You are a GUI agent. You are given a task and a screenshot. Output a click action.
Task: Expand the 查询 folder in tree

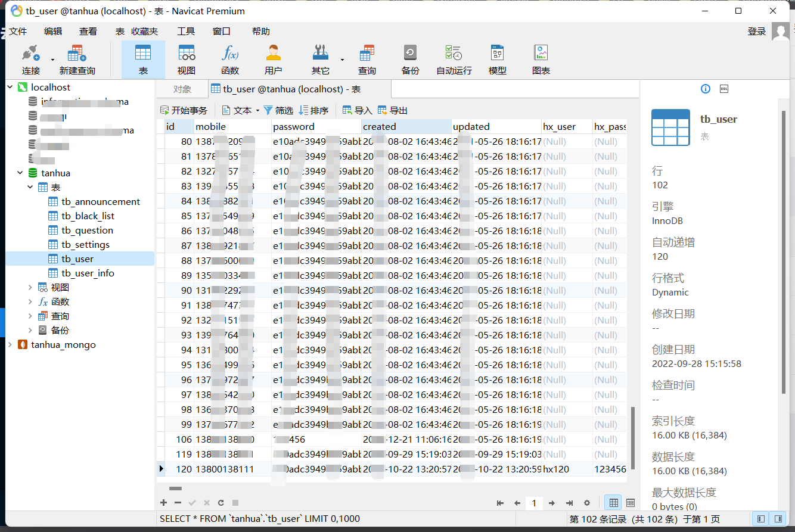[x=30, y=316]
